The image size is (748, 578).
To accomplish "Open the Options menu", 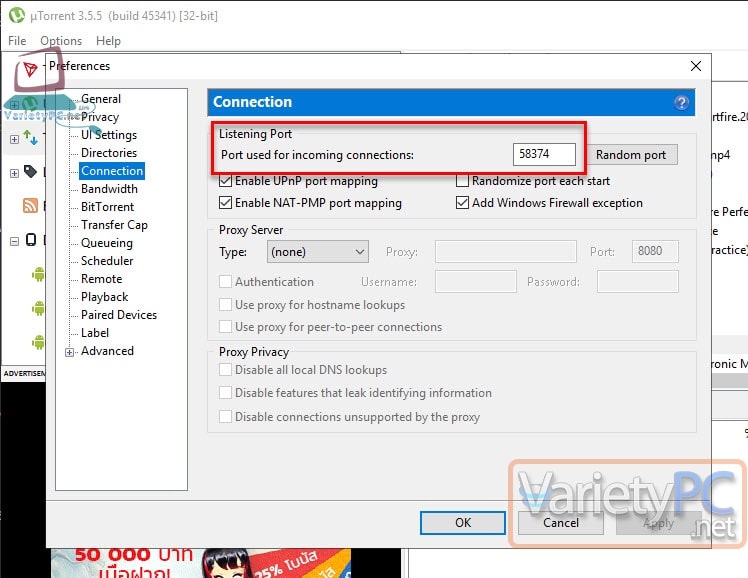I will [x=61, y=41].
